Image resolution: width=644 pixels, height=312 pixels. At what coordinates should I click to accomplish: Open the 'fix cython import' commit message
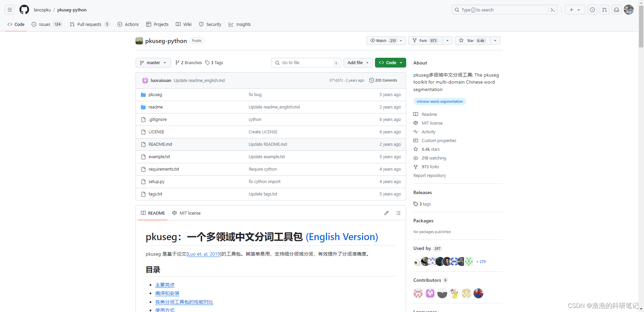pos(265,182)
